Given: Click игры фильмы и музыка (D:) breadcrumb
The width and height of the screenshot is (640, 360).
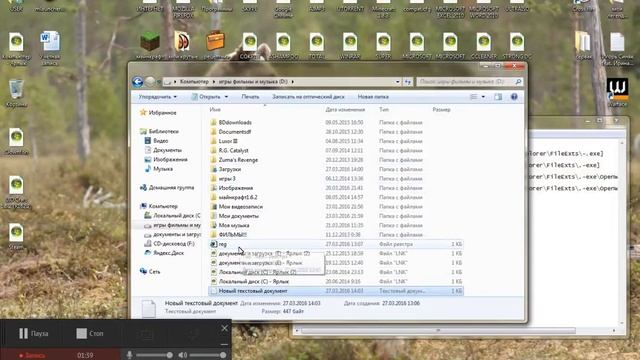Looking at the screenshot, I should tap(253, 82).
